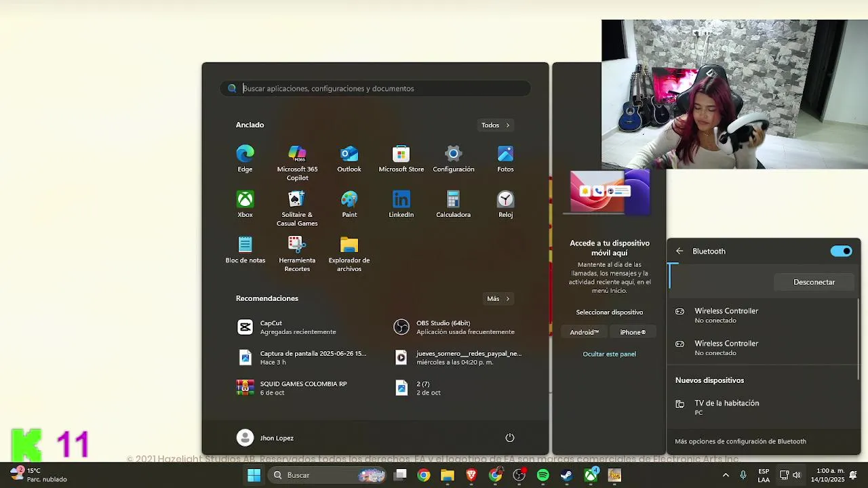
Task: Open the Xbox app in Anclado
Action: coord(245,205)
